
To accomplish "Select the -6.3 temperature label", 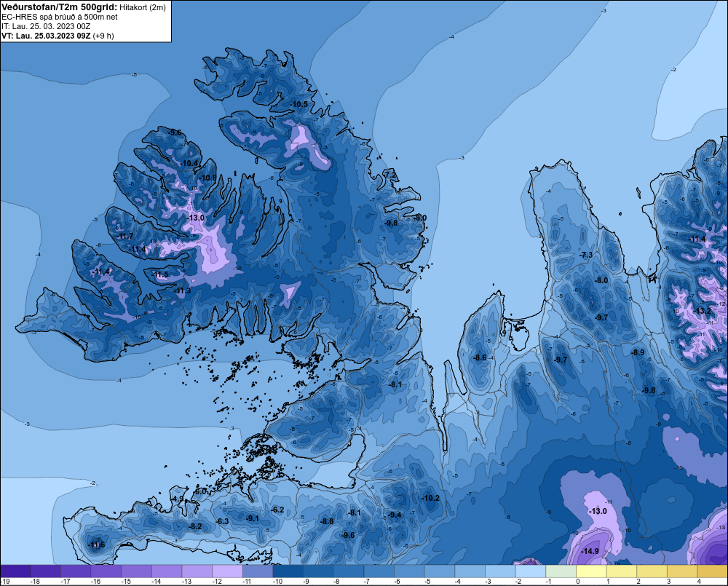I will point(222,521).
